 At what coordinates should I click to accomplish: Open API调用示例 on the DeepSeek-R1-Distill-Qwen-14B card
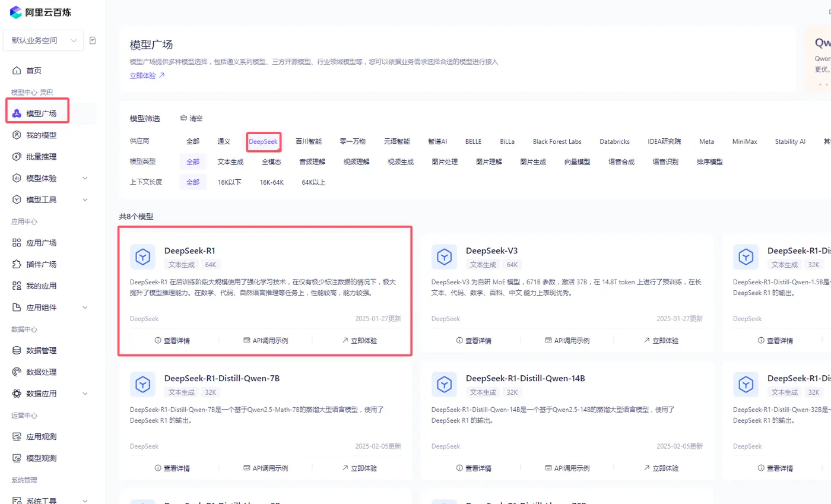pos(567,468)
